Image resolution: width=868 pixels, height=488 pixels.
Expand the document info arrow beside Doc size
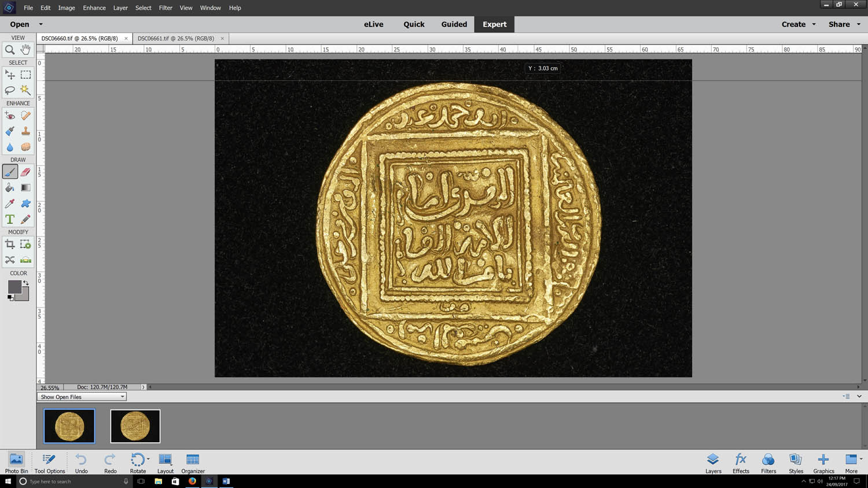tap(143, 387)
